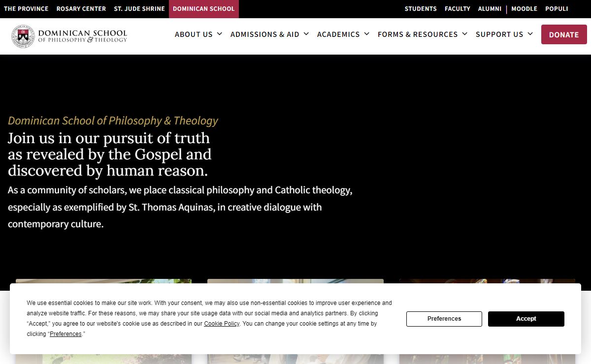Open cookie Preferences button
The width and height of the screenshot is (591, 364).
pos(444,319)
